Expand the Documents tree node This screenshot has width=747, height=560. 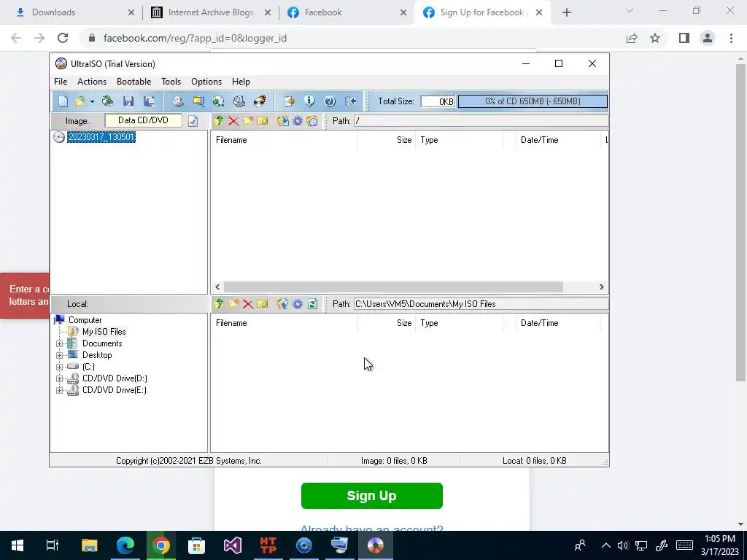pos(60,344)
